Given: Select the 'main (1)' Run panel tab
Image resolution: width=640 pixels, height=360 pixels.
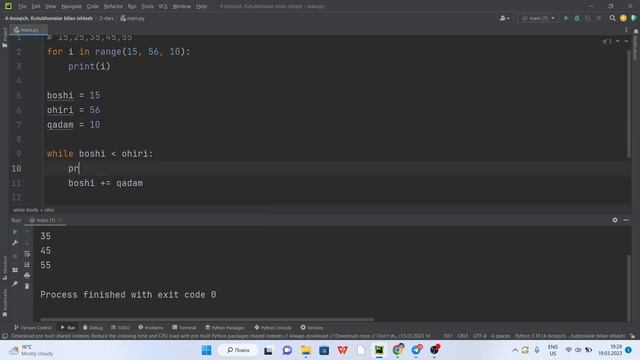Looking at the screenshot, I should click(45, 220).
